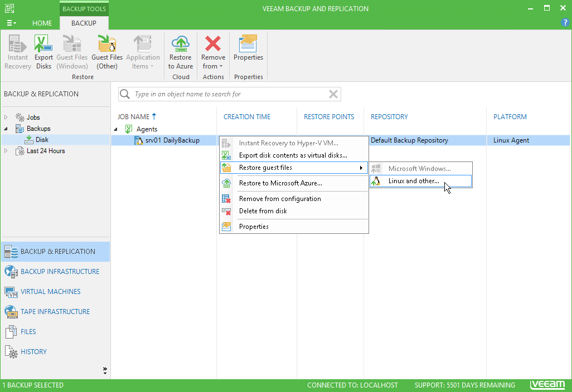Image resolution: width=572 pixels, height=392 pixels.
Task: Open Application Items ribbon dropdown
Action: (143, 52)
